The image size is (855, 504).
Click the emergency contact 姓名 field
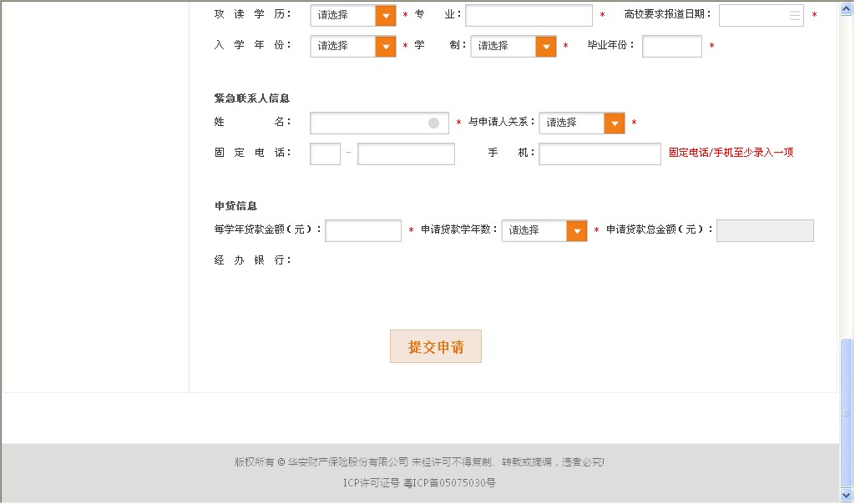click(368, 123)
